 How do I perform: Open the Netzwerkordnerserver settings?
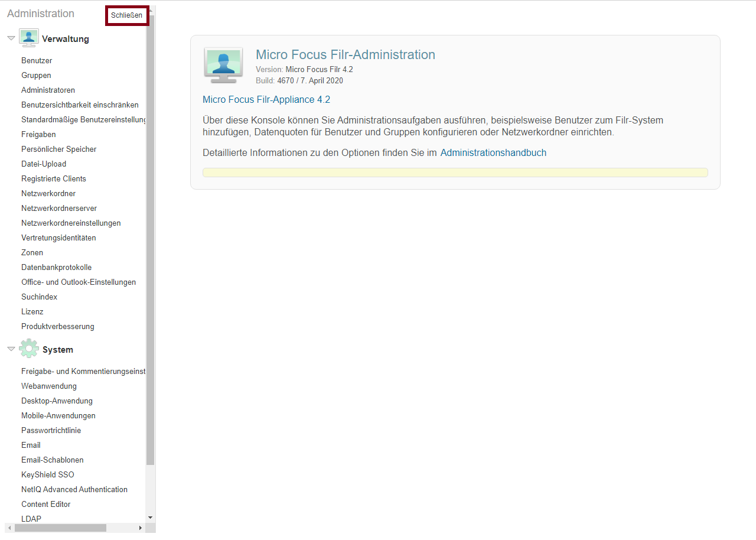point(59,209)
